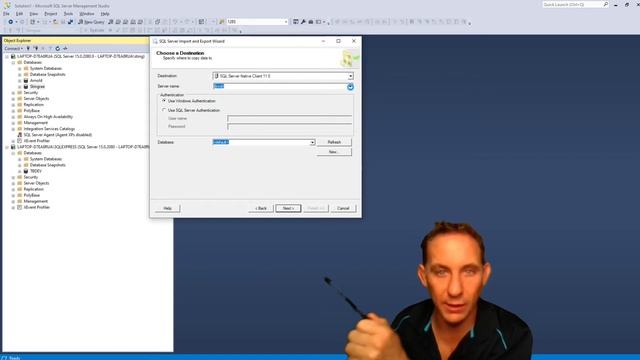Image resolution: width=640 pixels, height=360 pixels.
Task: Click the User name field
Action: [289, 118]
